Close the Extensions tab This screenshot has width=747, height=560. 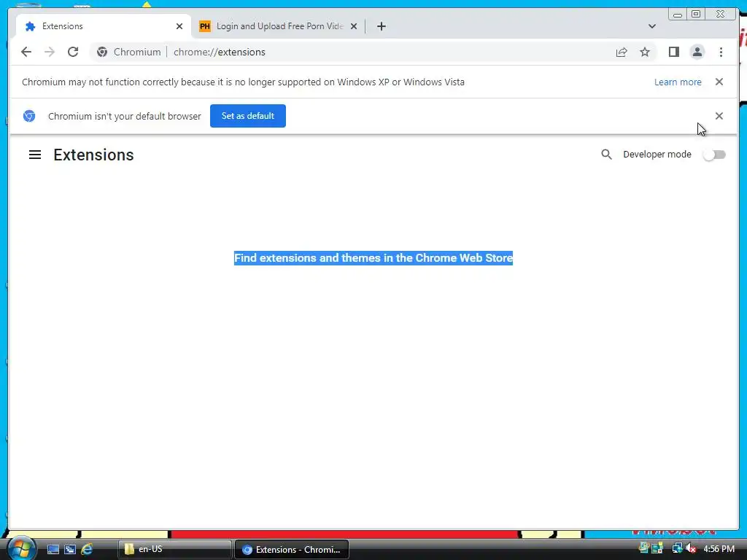[179, 26]
